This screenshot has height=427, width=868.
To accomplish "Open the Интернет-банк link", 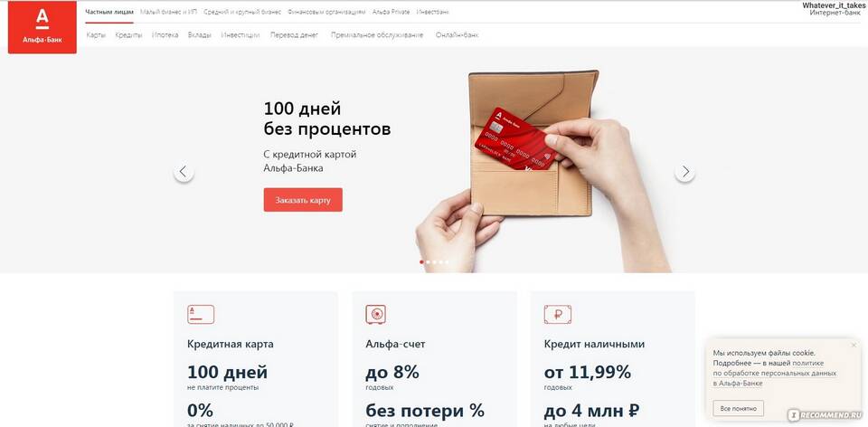I will (x=835, y=12).
